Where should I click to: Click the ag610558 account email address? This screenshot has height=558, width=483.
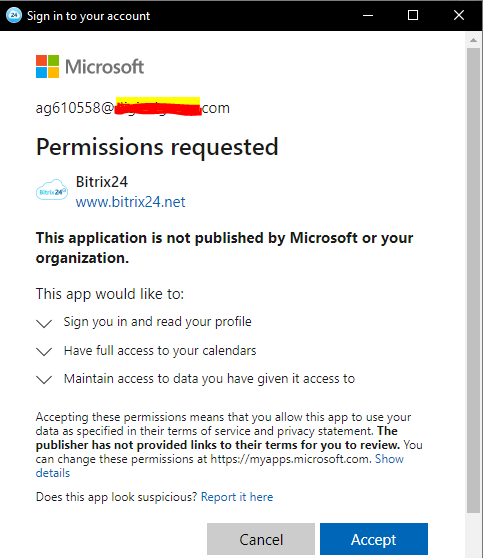pyautogui.click(x=133, y=108)
